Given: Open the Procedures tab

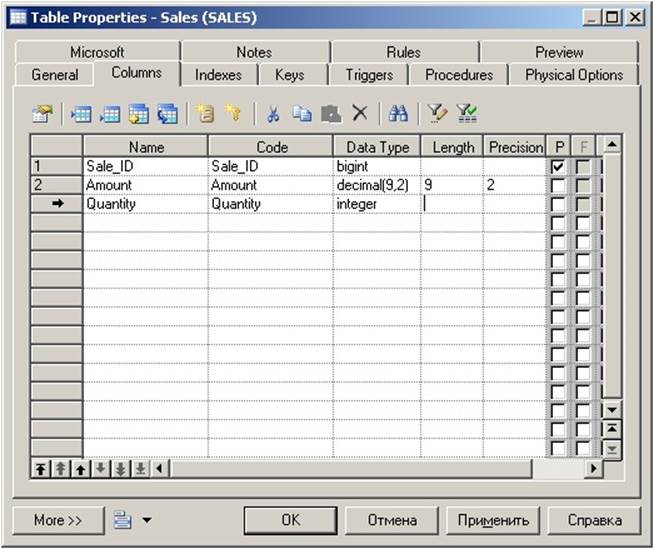Looking at the screenshot, I should coord(459,75).
